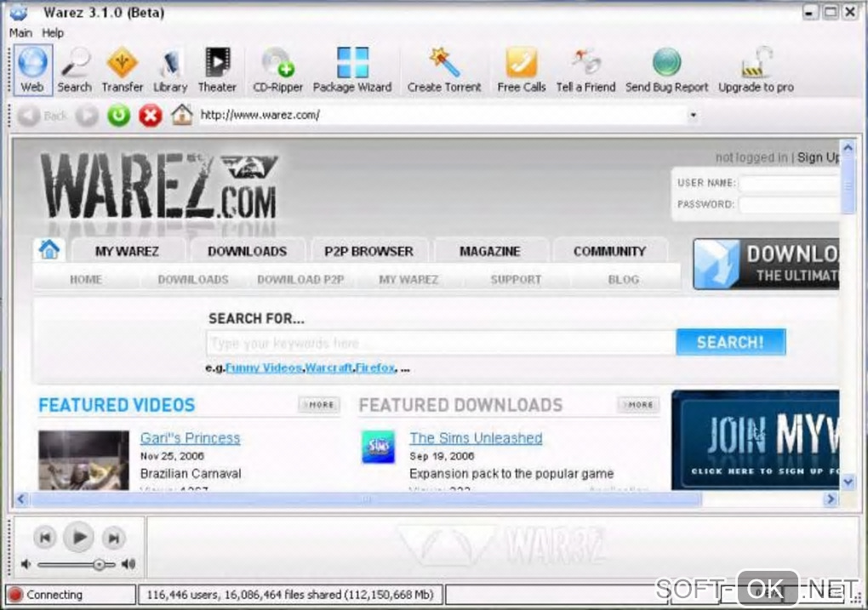Image resolution: width=868 pixels, height=610 pixels.
Task: Stop loading with red X button
Action: [x=150, y=116]
